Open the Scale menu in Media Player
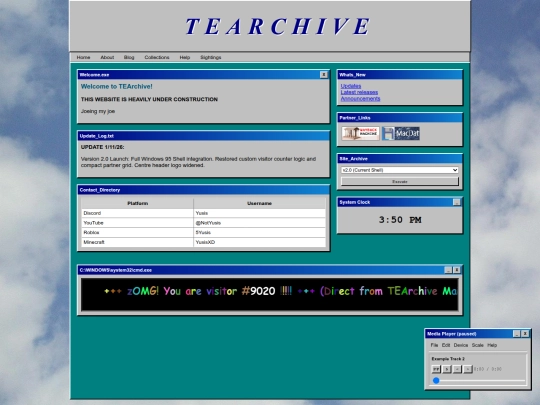Screen dimensions: 540x405 pos(478,345)
